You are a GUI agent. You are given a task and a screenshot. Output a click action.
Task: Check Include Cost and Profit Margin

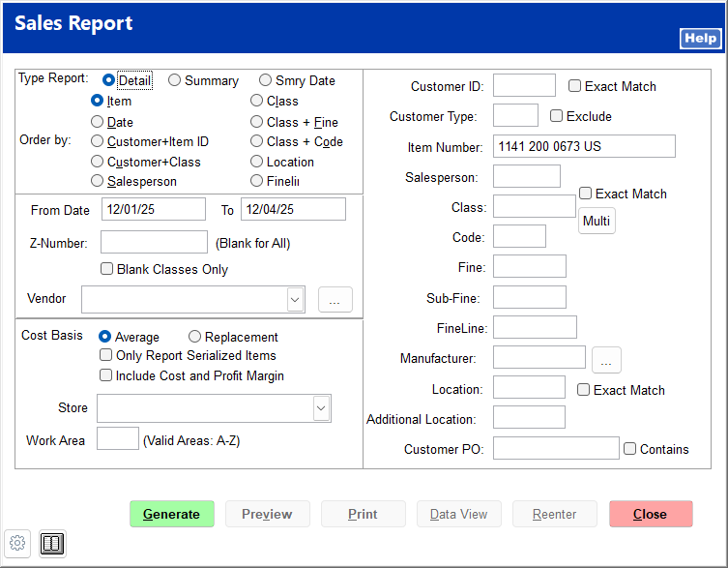point(106,375)
